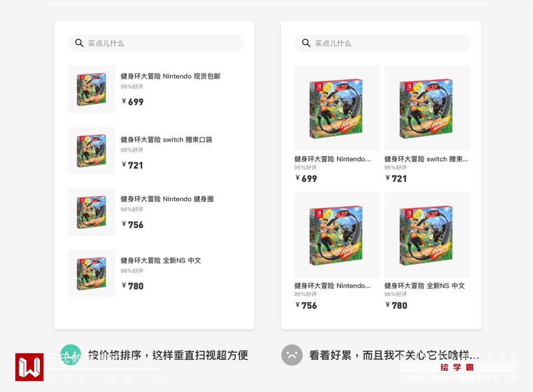
Task: Open 健身环大冒险 Nintendo 健身圈 title
Action: (x=167, y=199)
